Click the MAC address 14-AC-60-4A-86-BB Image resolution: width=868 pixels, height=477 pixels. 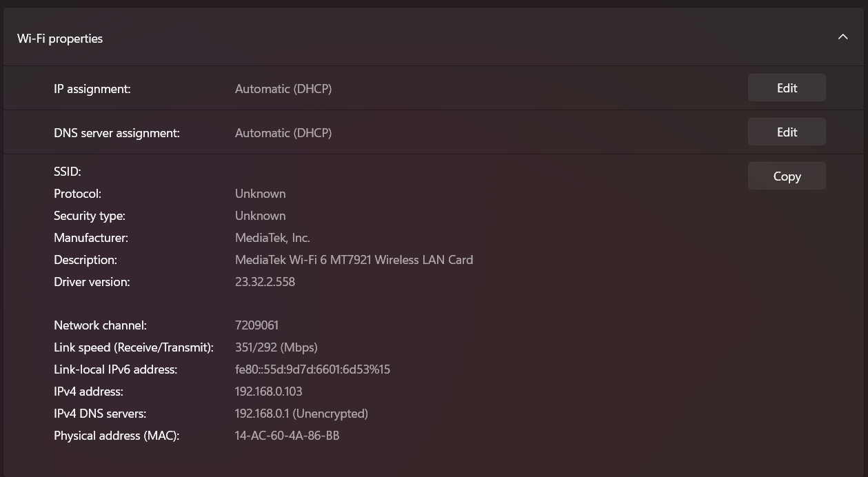point(287,436)
